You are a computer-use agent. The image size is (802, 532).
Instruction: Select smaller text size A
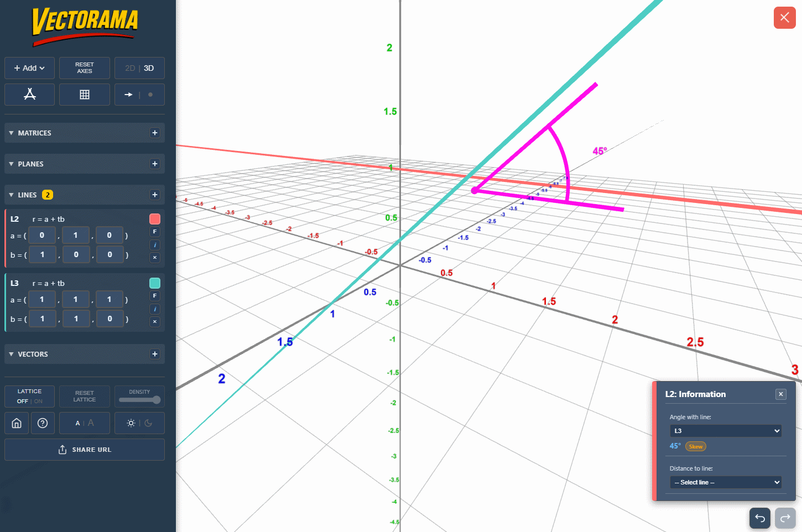click(x=77, y=424)
